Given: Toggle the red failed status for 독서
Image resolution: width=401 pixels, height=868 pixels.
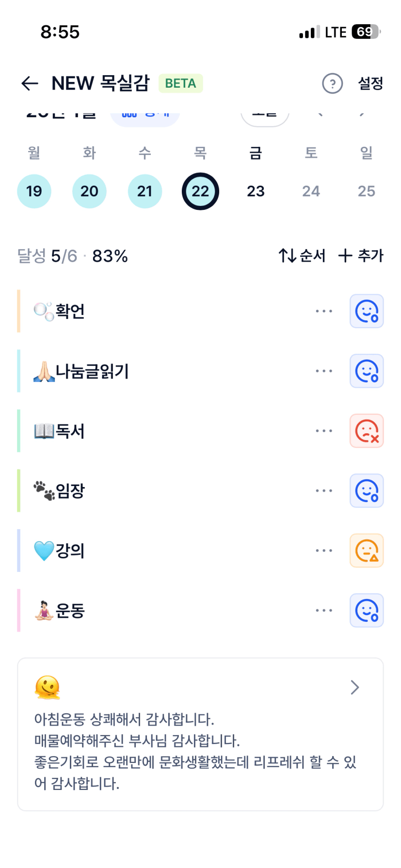Looking at the screenshot, I should click(367, 431).
